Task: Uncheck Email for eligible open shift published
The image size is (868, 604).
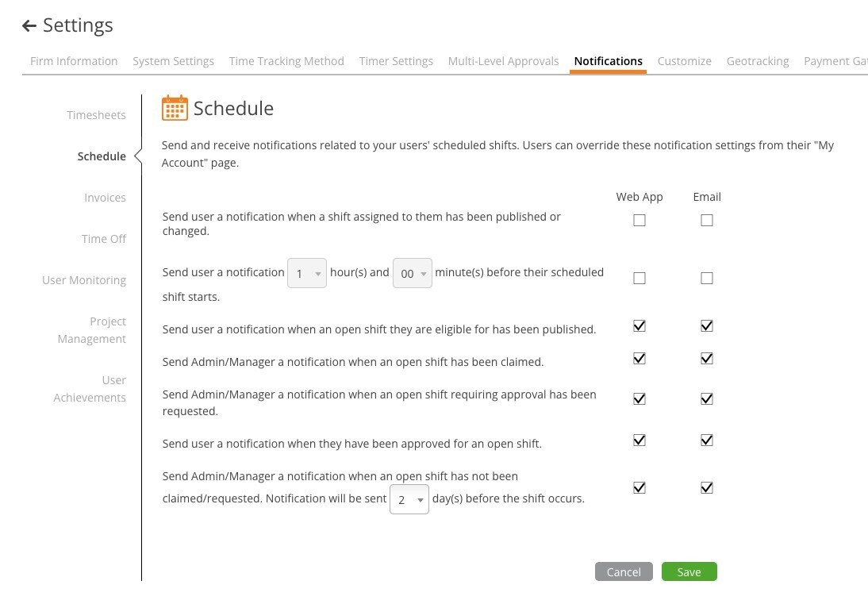Action: (x=707, y=326)
